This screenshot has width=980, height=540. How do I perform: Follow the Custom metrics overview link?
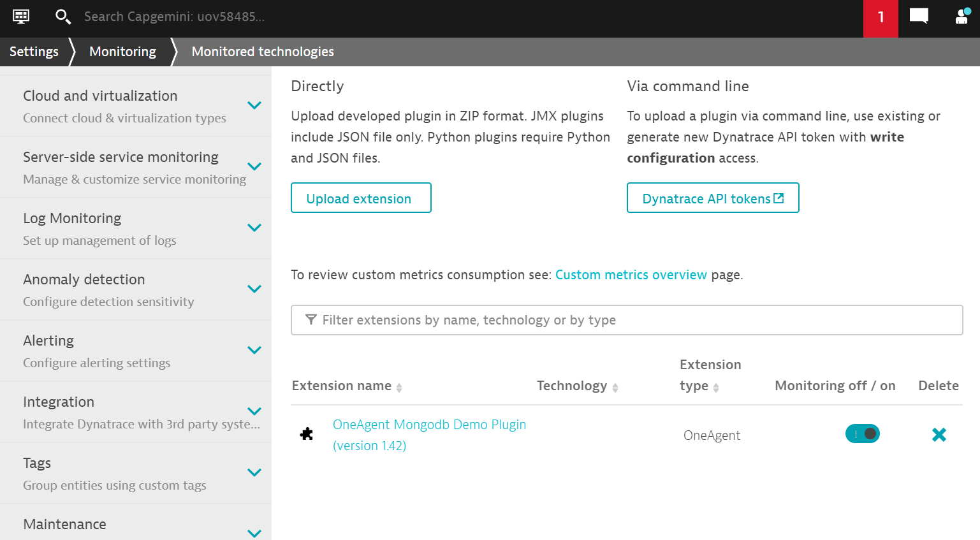coord(631,275)
